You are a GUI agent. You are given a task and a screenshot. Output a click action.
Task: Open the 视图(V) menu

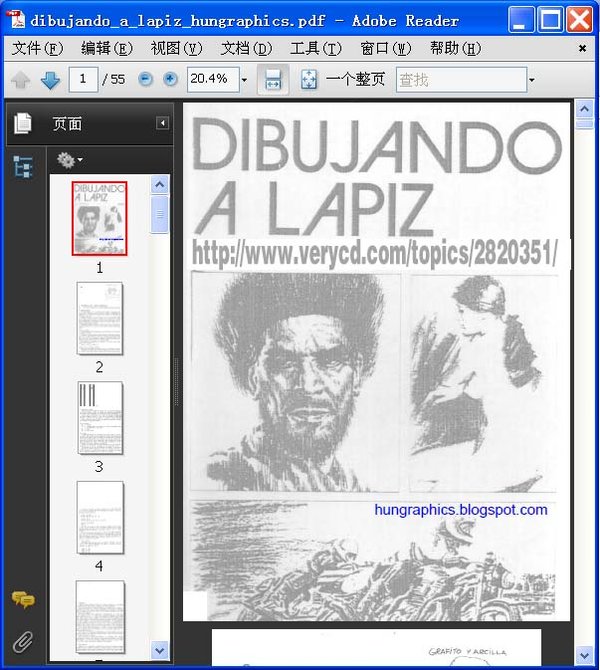[176, 48]
